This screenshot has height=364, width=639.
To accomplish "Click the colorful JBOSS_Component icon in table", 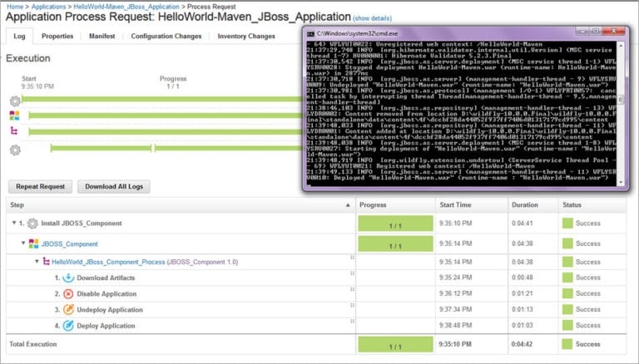I will click(33, 243).
